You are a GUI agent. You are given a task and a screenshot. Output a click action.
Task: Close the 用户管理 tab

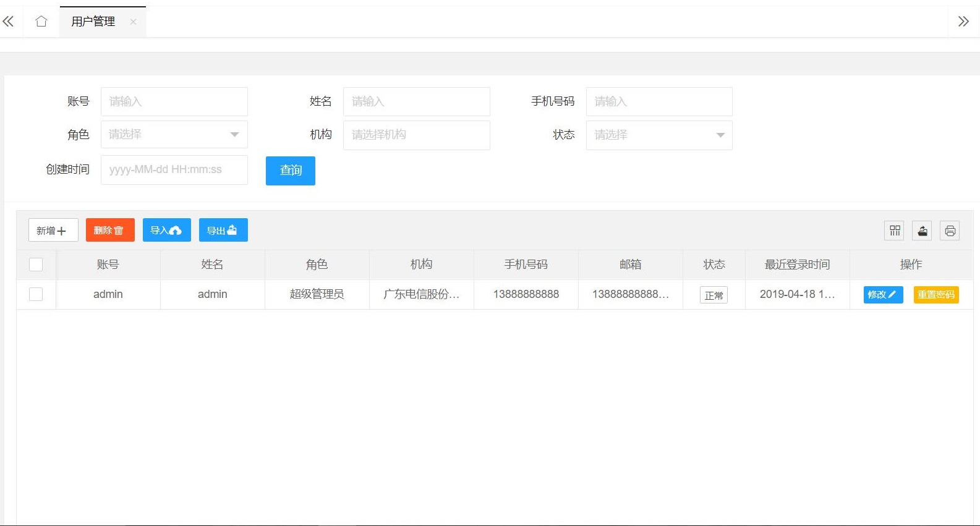pos(133,22)
